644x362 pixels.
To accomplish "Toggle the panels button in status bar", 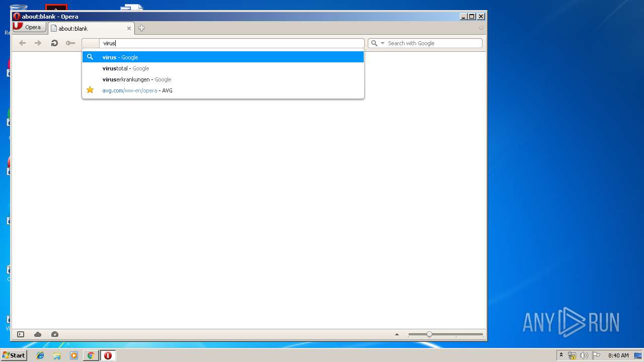I will [x=21, y=334].
